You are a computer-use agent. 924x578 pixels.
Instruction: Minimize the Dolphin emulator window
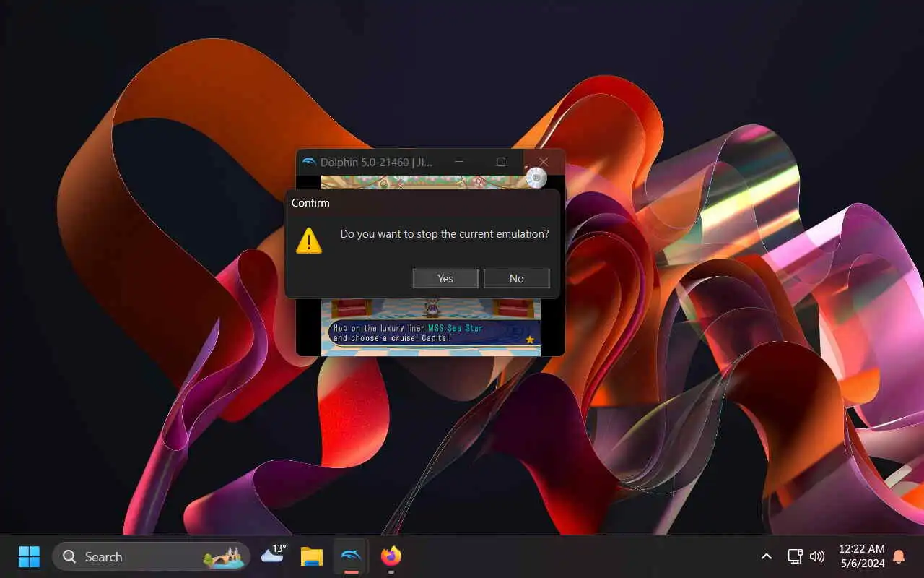459,162
